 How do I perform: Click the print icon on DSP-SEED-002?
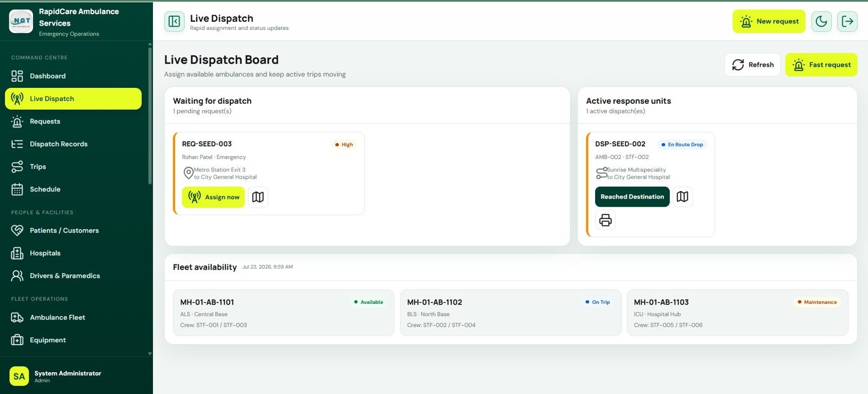click(605, 220)
